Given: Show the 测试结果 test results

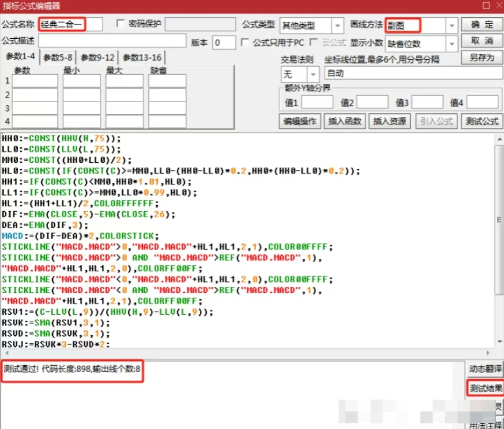Looking at the screenshot, I should [x=486, y=388].
